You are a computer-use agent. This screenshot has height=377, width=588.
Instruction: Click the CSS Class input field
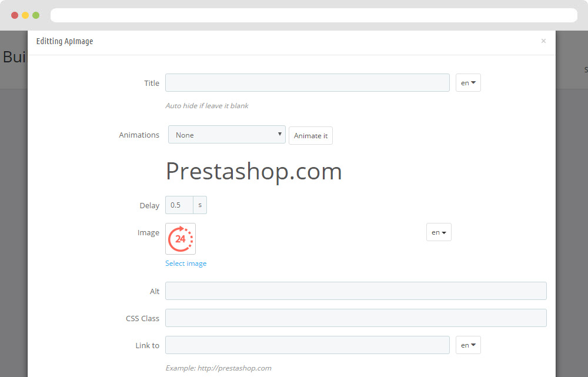356,318
